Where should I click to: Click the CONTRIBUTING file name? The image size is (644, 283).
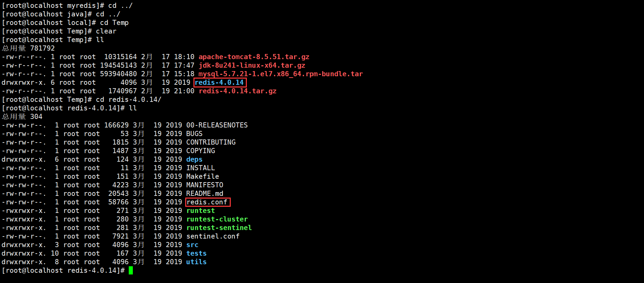[x=211, y=142]
